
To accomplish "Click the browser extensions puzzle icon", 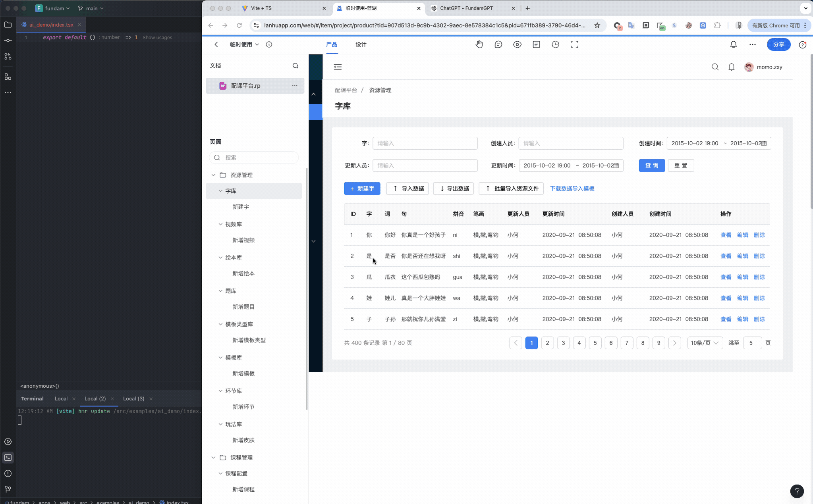I will tap(717, 25).
